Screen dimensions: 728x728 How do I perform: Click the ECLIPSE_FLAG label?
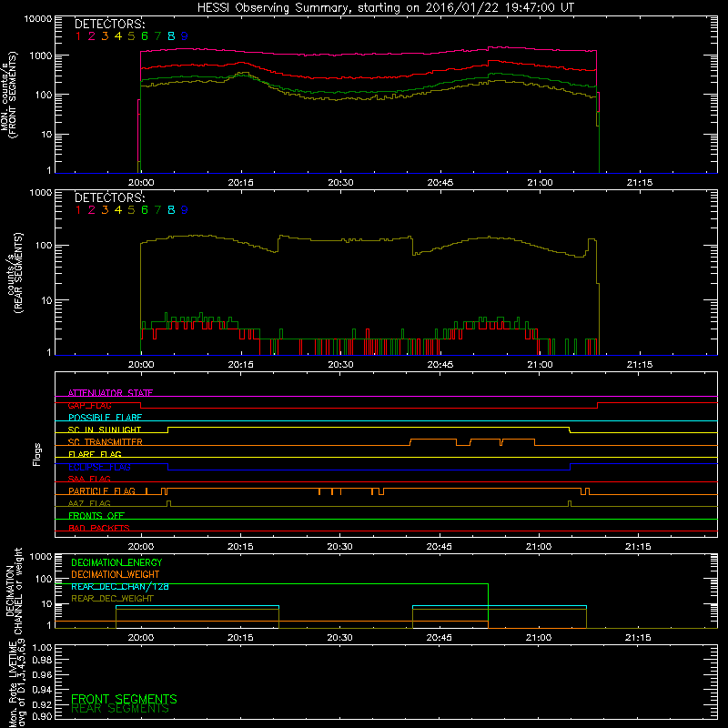click(x=99, y=467)
